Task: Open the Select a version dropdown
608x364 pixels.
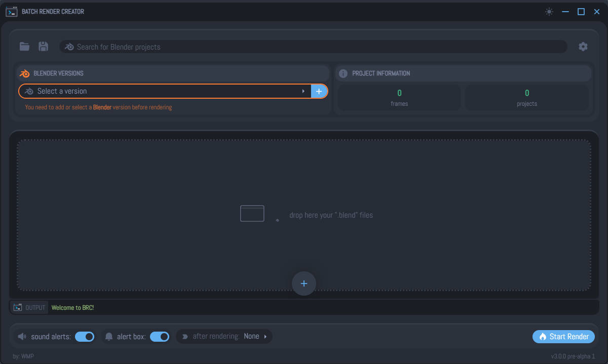Action: (x=165, y=91)
